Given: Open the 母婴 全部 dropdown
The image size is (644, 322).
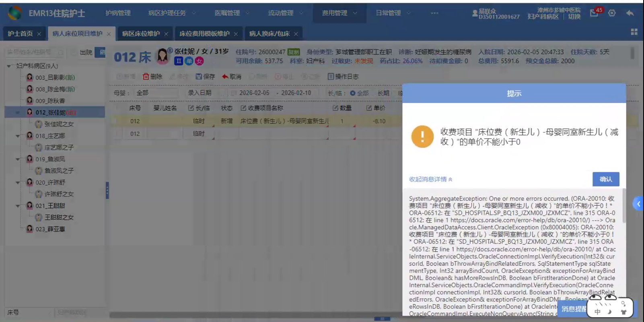Looking at the screenshot, I should [156, 93].
